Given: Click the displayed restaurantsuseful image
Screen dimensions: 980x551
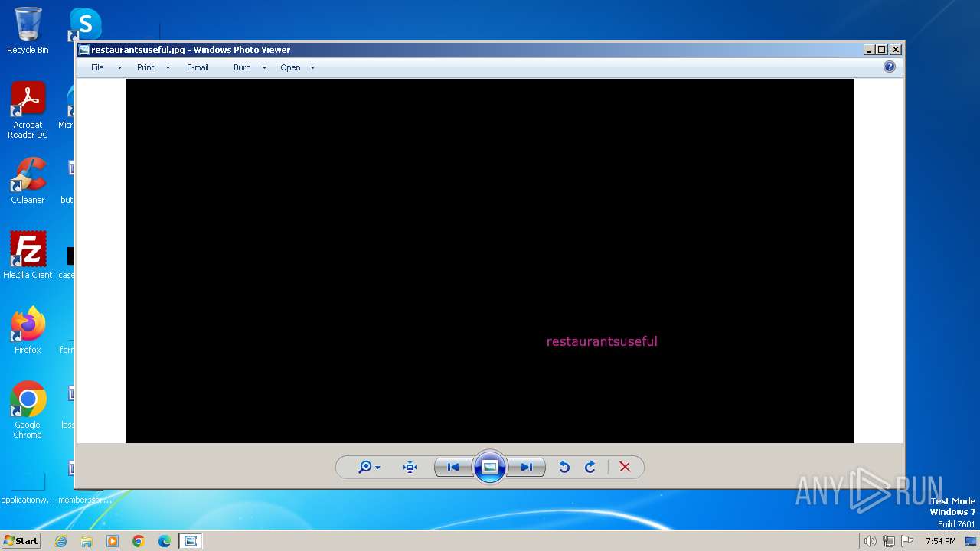Looking at the screenshot, I should pyautogui.click(x=490, y=261).
